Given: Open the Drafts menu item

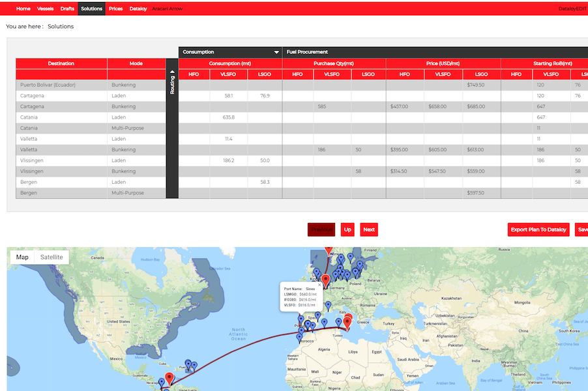Looking at the screenshot, I should pyautogui.click(x=68, y=8).
